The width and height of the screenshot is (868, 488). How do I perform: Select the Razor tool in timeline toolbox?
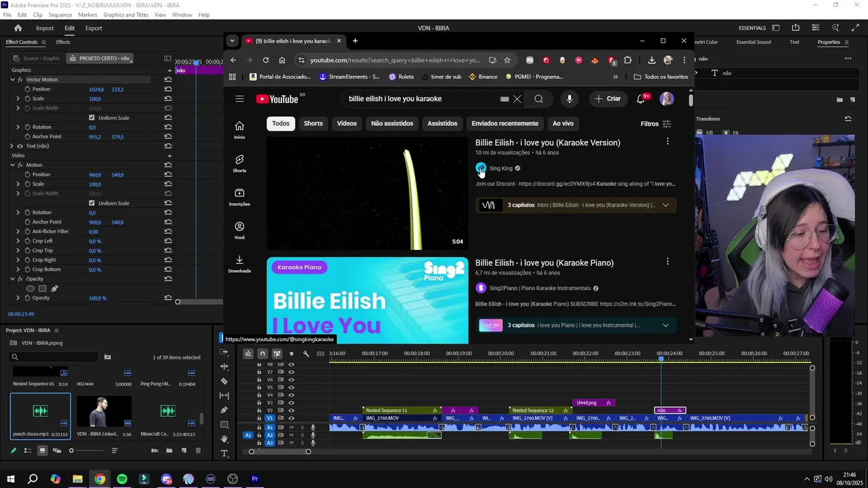click(x=224, y=381)
